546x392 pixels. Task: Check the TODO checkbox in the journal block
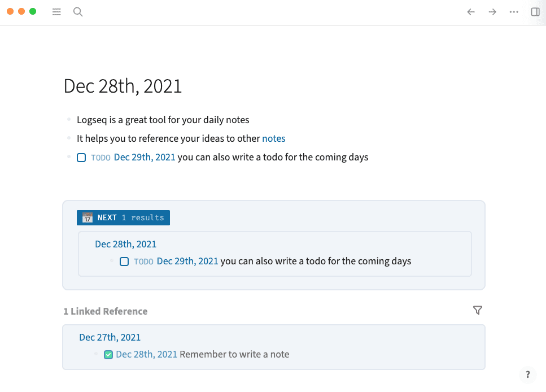coord(81,158)
